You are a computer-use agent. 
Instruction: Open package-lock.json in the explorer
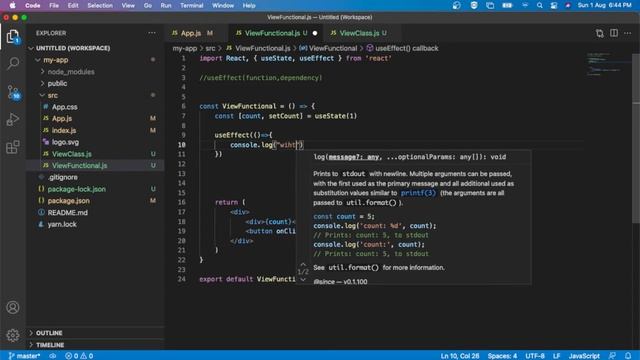(76, 189)
